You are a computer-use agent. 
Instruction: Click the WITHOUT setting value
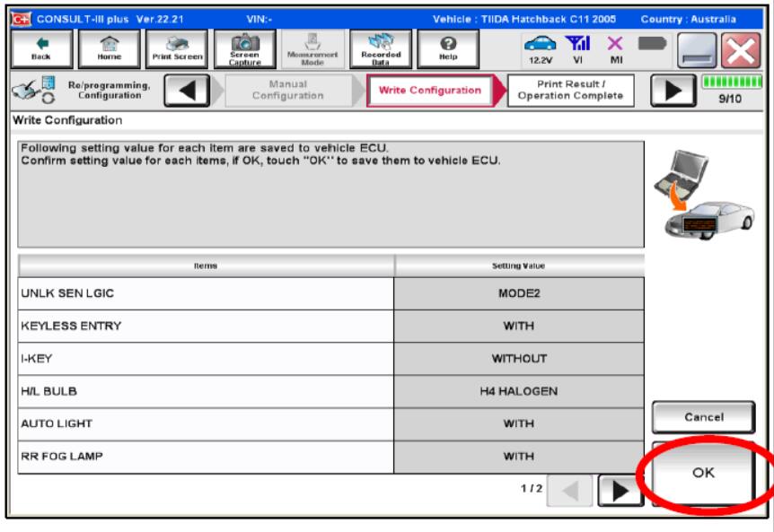click(519, 359)
